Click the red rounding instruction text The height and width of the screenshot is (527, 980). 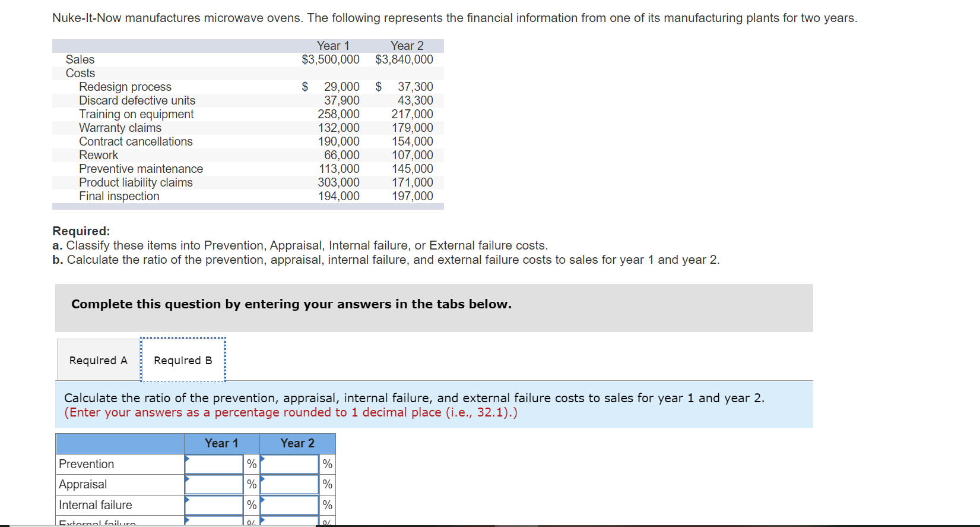click(291, 412)
